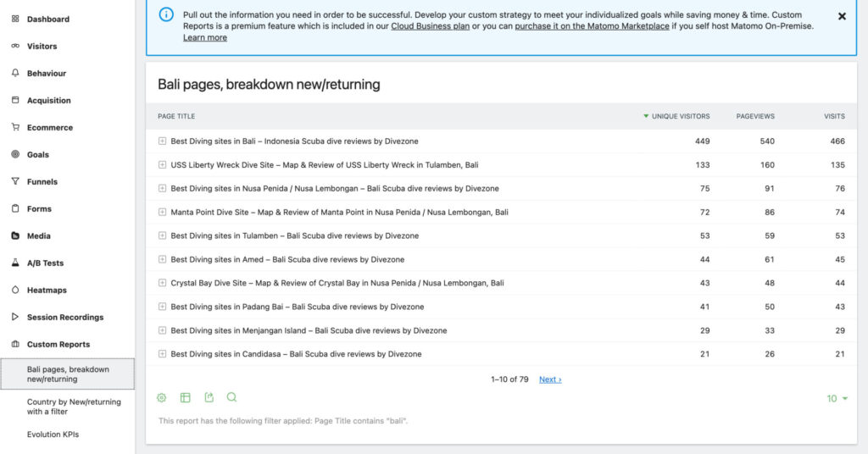Expand the USS Liberty Wreck Dive Site row
This screenshot has height=454, width=868.
(162, 165)
